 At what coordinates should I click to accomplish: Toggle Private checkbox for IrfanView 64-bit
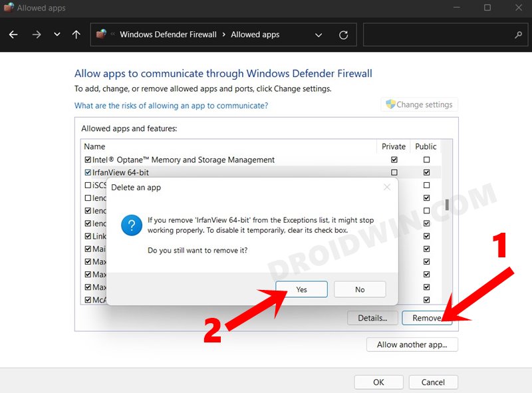[394, 172]
